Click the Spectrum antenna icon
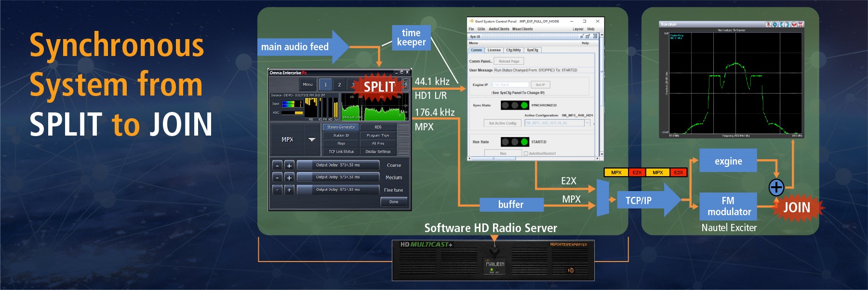The width and height of the screenshot is (868, 290). point(769,24)
